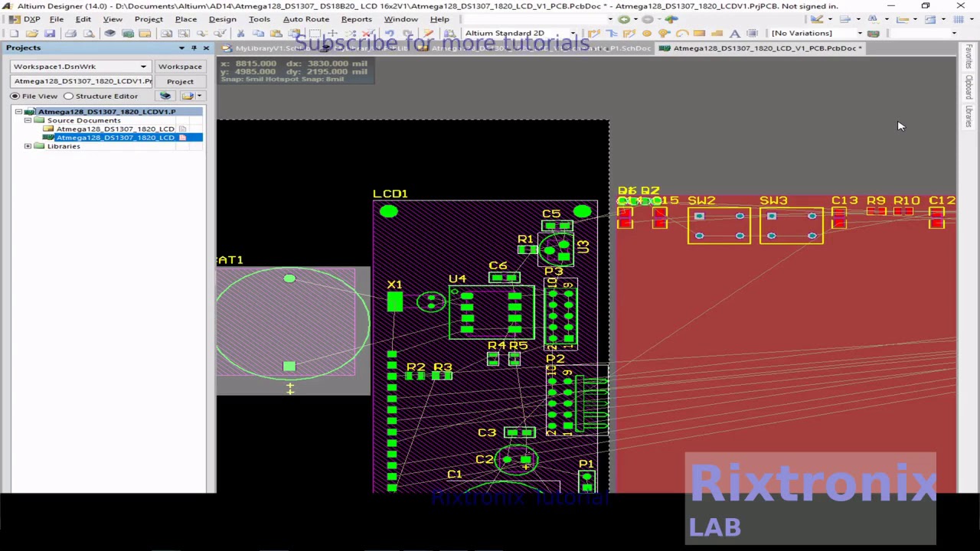The height and width of the screenshot is (551, 980).
Task: Open the Workspace1.DsnWrk dropdown
Action: [x=143, y=67]
